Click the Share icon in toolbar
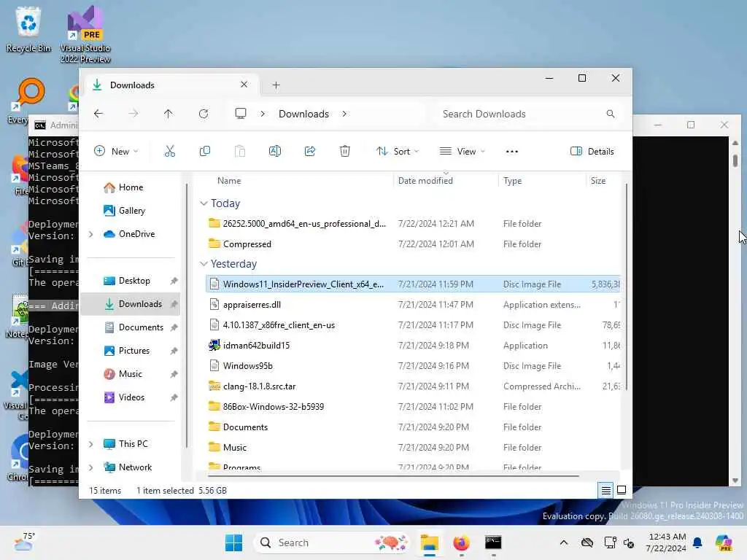This screenshot has height=560, width=747. pyautogui.click(x=309, y=152)
